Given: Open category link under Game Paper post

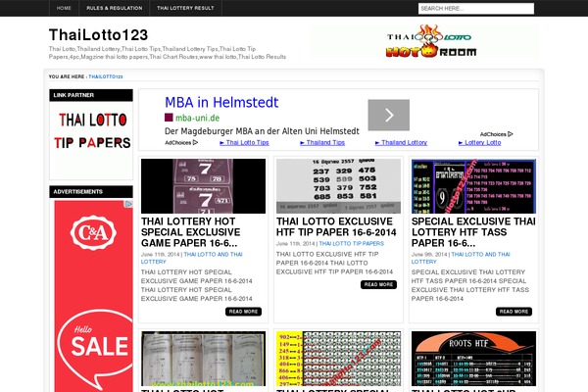Looking at the screenshot, I should pos(192,258).
